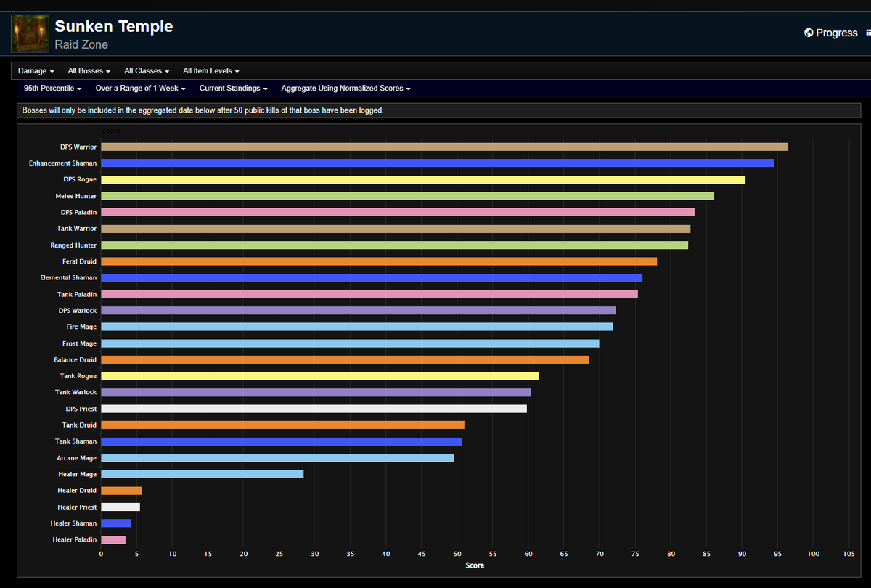Open the All Classes filter dropdown
Viewport: 871px width, 588px height.
[147, 71]
